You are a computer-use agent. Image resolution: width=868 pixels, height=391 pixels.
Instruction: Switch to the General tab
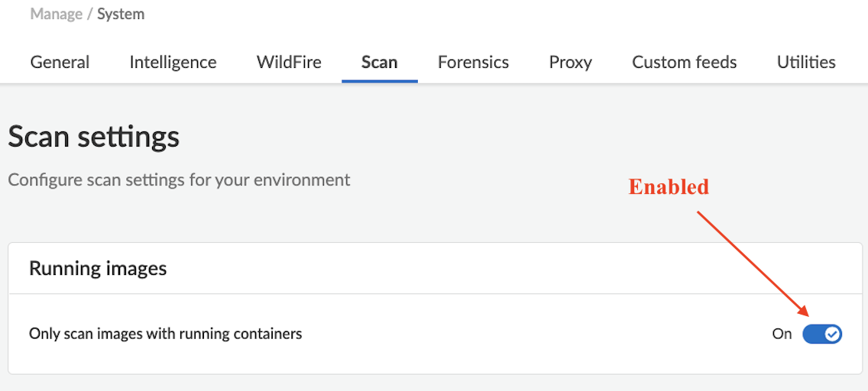coord(60,63)
